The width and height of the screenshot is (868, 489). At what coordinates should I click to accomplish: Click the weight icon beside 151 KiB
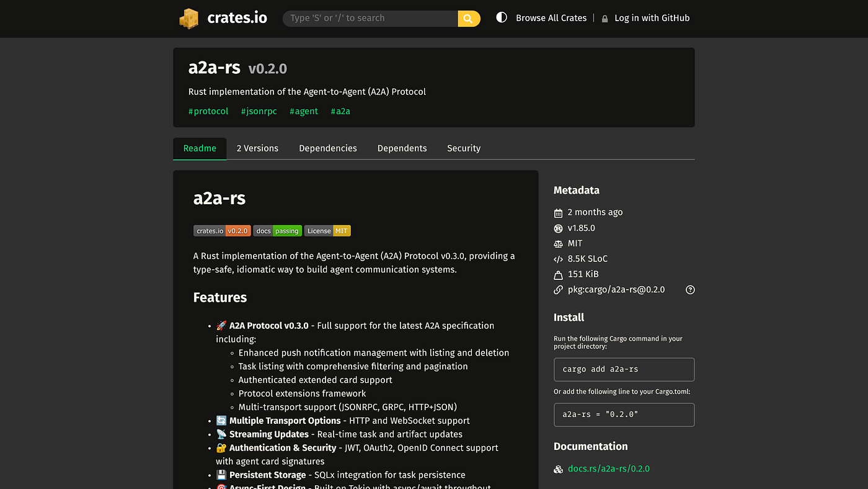tap(558, 274)
